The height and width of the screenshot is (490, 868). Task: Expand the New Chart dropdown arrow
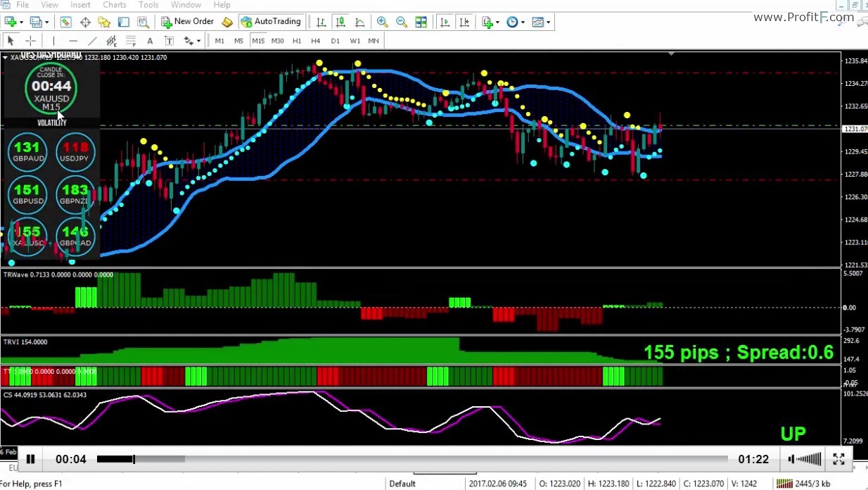(20, 22)
